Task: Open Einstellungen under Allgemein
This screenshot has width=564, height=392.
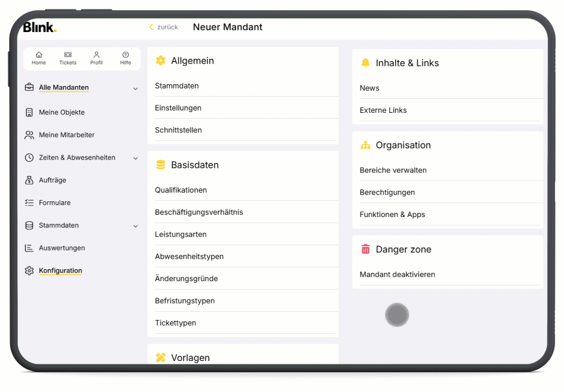Action: pyautogui.click(x=178, y=108)
